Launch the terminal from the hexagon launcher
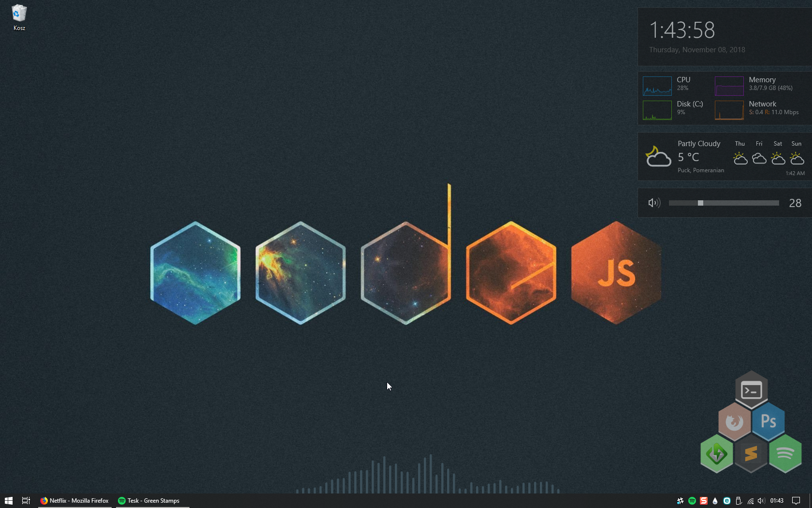This screenshot has height=508, width=812. click(751, 390)
